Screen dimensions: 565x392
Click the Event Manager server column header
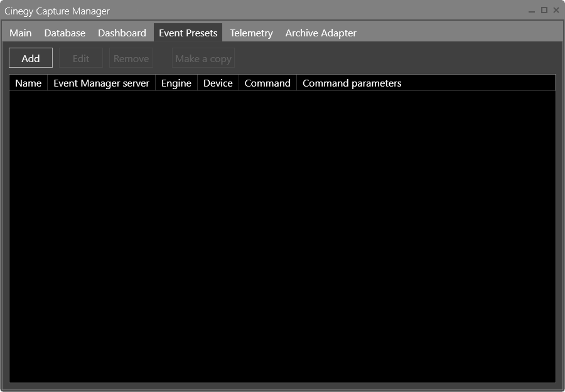(x=101, y=82)
